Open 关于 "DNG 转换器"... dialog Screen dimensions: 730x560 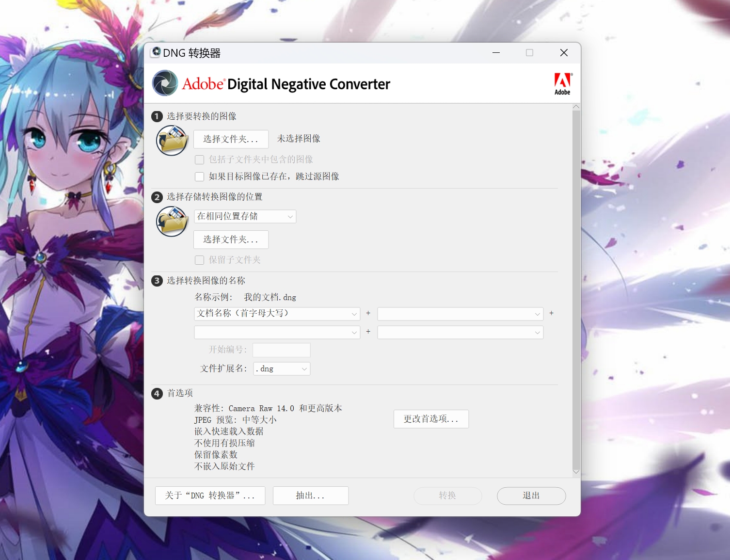pos(210,496)
